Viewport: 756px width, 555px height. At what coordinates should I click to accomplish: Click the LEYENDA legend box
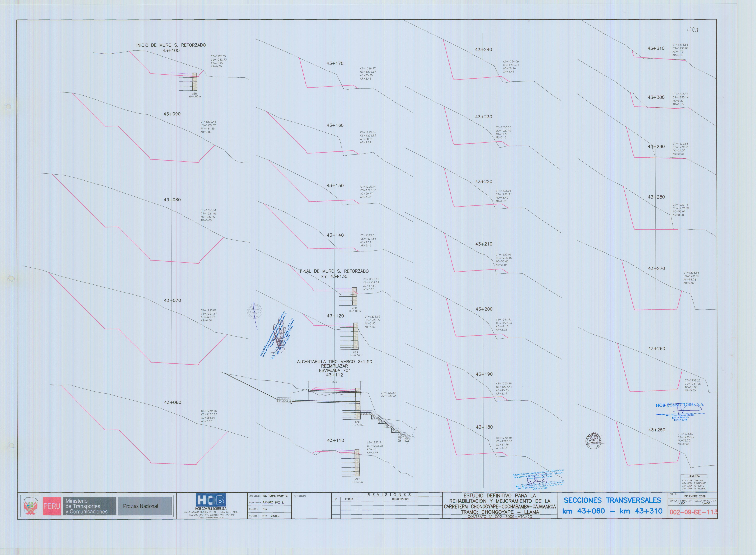[694, 482]
